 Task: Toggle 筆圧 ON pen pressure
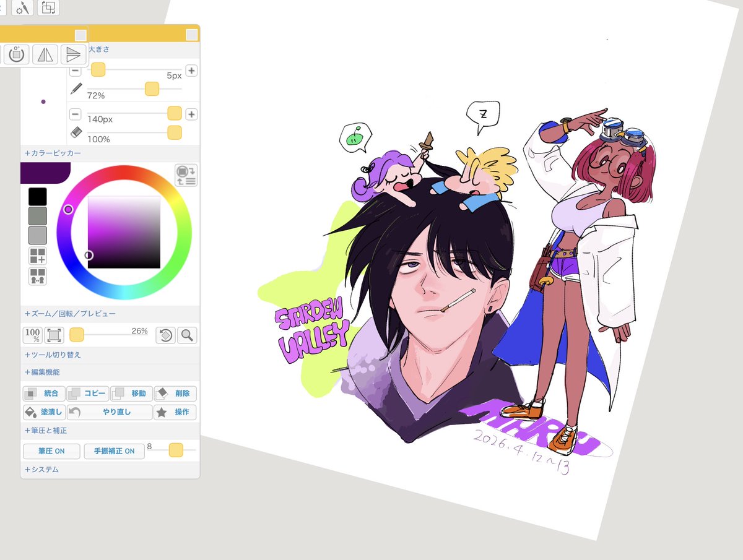pos(51,451)
